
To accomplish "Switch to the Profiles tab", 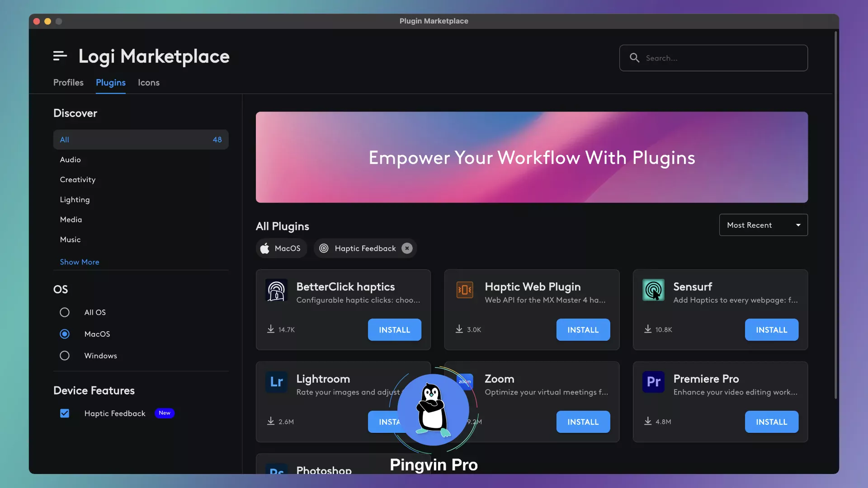I will coord(68,83).
